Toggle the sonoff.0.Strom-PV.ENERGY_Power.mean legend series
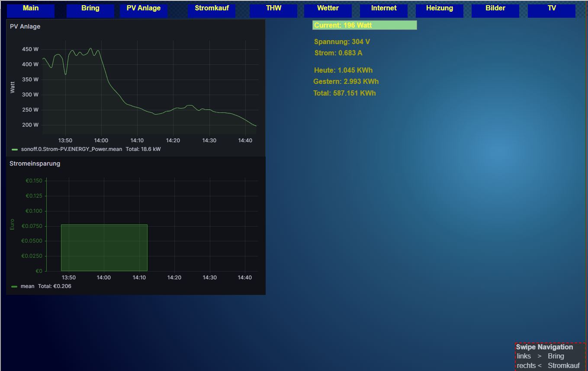This screenshot has width=588, height=371. (x=71, y=149)
